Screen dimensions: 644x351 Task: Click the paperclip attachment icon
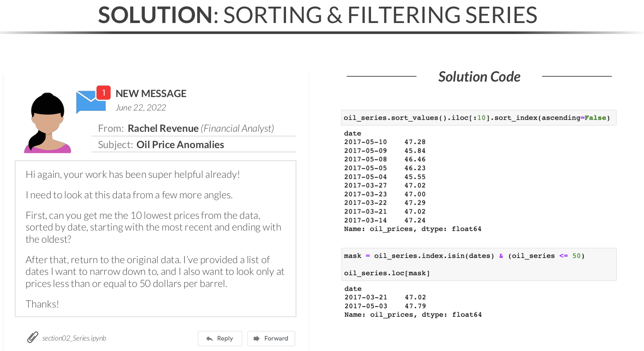[x=33, y=337]
